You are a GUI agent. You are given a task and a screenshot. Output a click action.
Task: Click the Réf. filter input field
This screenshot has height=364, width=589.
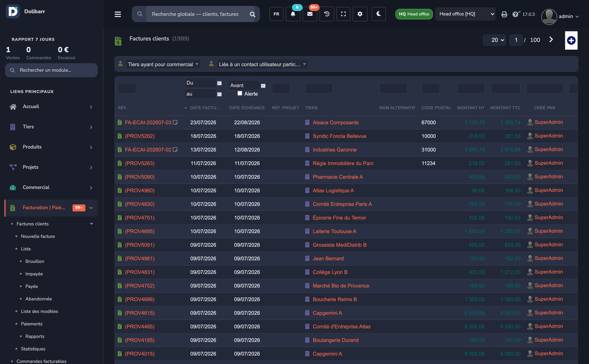coord(127,88)
